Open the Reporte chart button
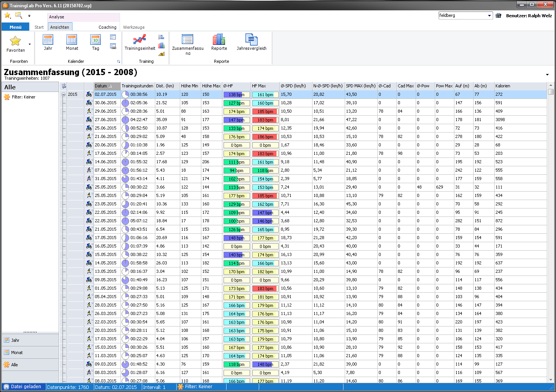556x392 pixels. tap(219, 43)
